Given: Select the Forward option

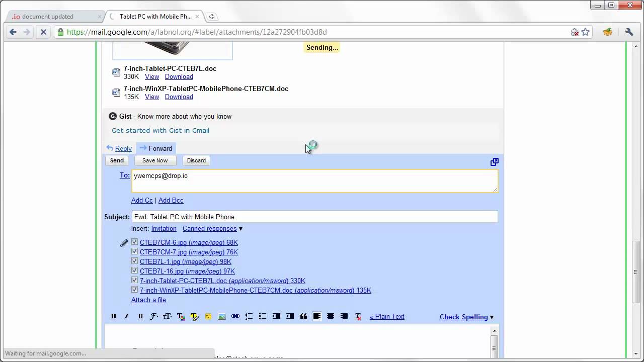Looking at the screenshot, I should click(x=156, y=148).
